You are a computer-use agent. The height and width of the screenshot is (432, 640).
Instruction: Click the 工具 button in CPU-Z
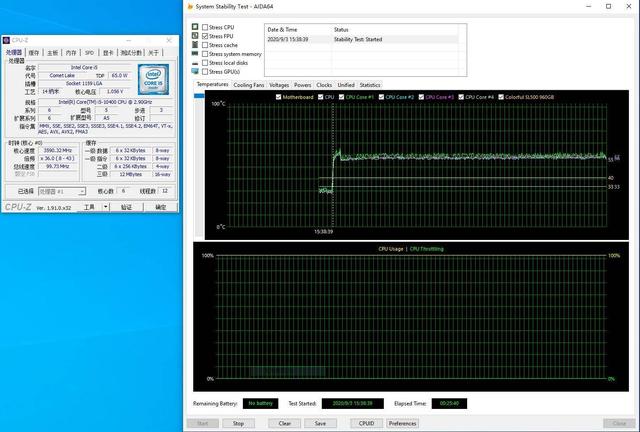coord(89,207)
